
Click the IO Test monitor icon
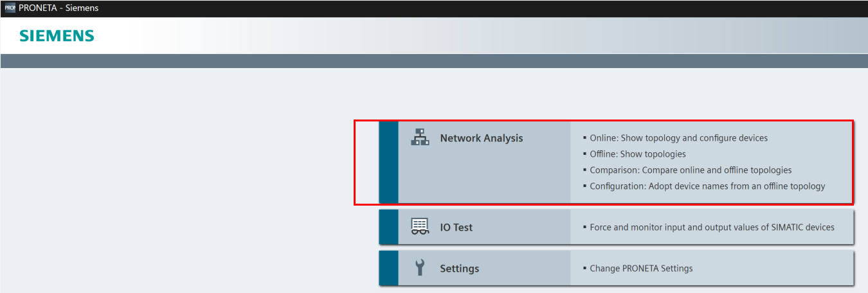click(x=420, y=227)
